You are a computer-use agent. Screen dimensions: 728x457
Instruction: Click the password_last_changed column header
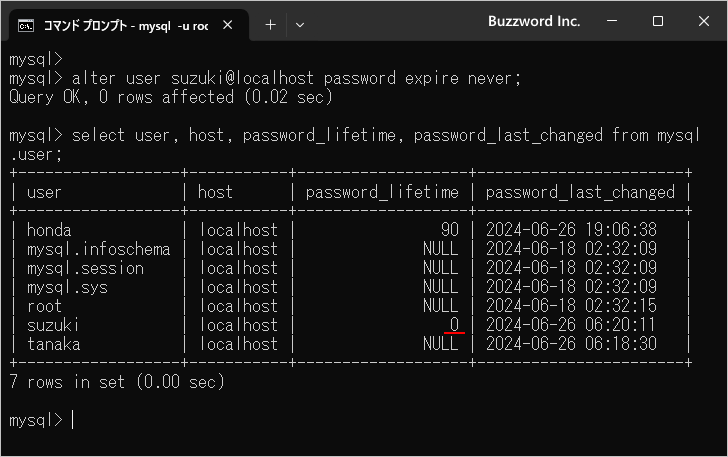tap(580, 192)
